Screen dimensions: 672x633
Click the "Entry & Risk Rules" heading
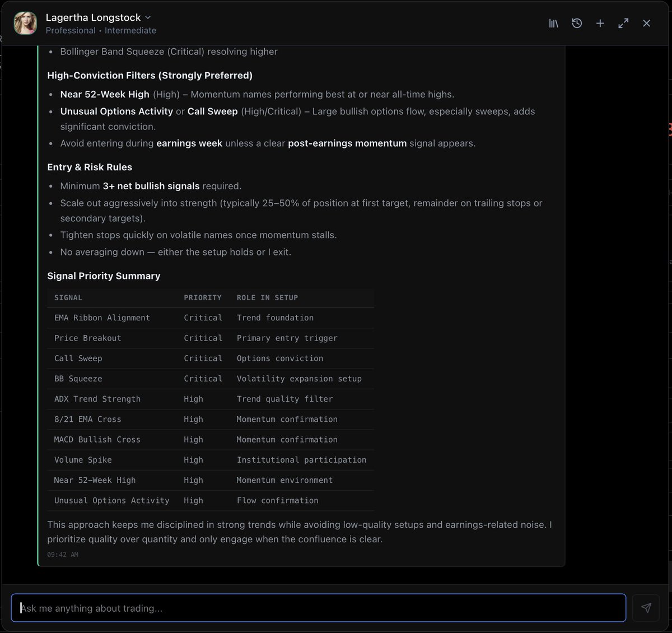click(x=90, y=167)
